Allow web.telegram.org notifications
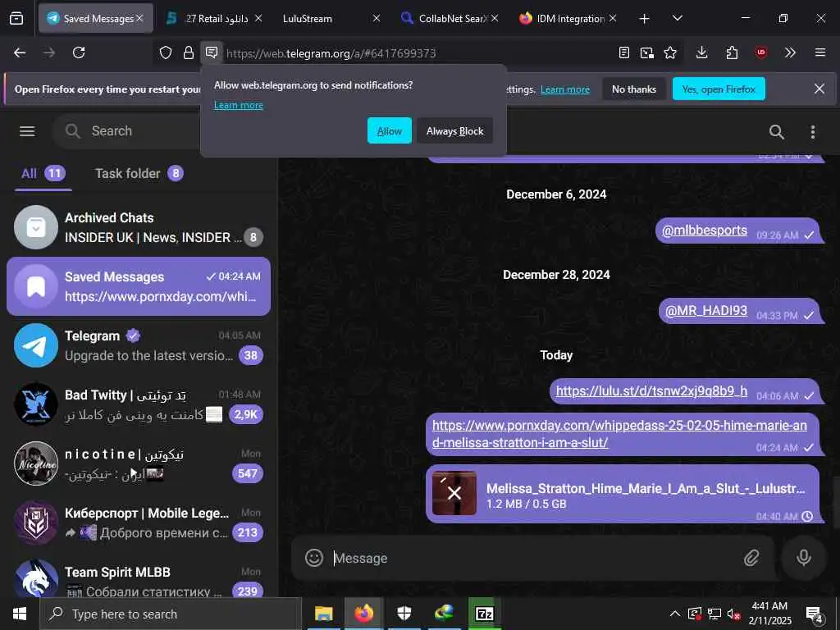Screen dimensions: 840x630 click(x=390, y=130)
